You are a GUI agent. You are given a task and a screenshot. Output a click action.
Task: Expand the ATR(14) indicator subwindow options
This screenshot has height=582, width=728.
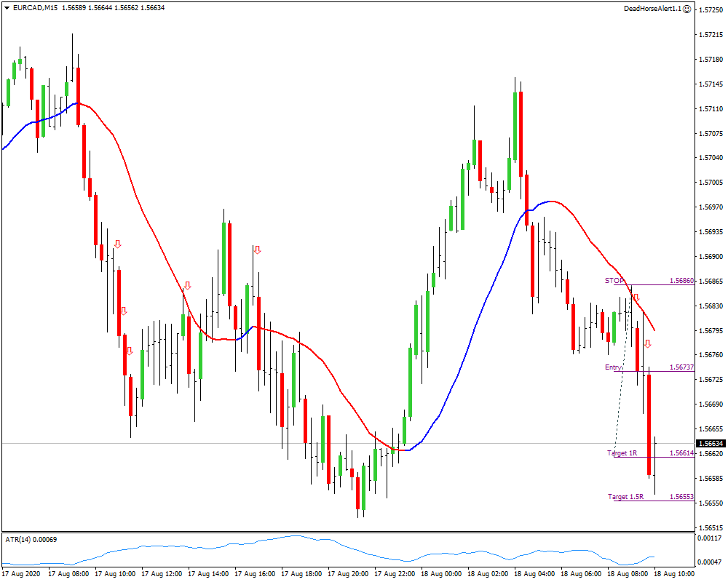pos(20,540)
